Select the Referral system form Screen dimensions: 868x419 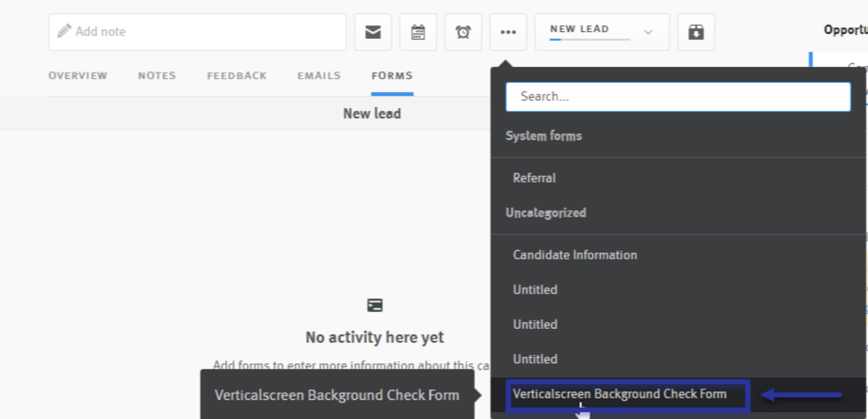[x=535, y=178]
